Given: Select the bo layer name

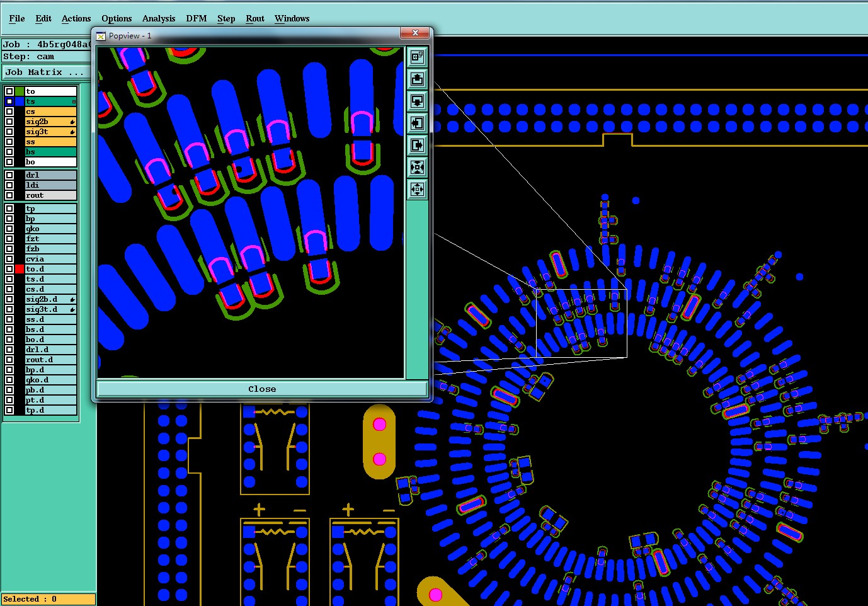Looking at the screenshot, I should tap(50, 162).
